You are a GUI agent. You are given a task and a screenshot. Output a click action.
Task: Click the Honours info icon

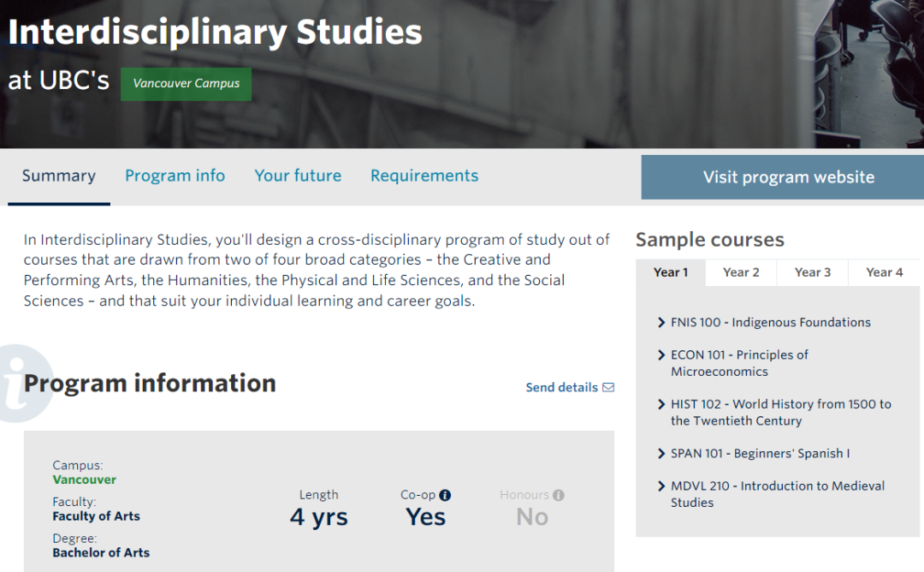coord(559,495)
